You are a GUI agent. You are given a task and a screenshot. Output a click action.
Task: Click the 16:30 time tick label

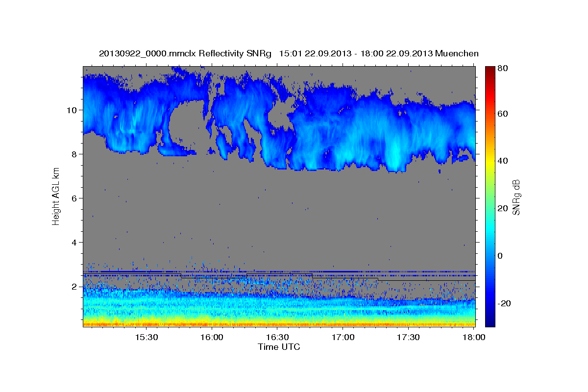pyautogui.click(x=277, y=338)
